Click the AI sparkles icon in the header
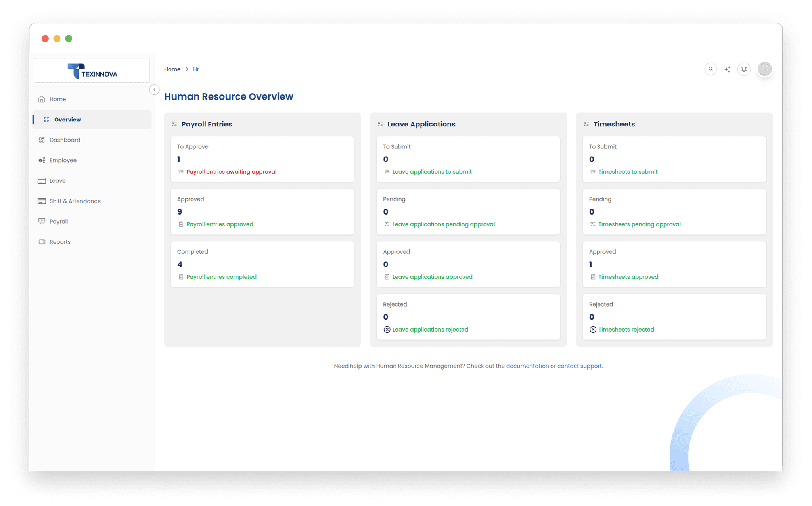This screenshot has height=506, width=812. click(x=727, y=69)
